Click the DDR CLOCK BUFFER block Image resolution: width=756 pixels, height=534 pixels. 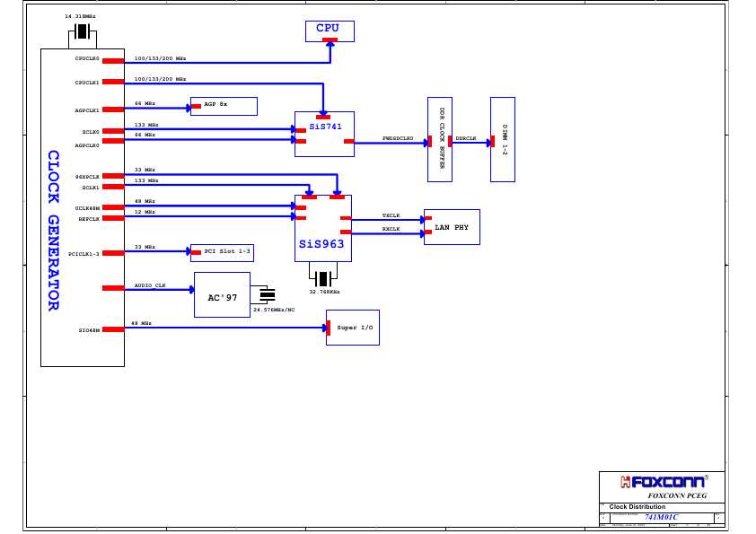[x=440, y=139]
